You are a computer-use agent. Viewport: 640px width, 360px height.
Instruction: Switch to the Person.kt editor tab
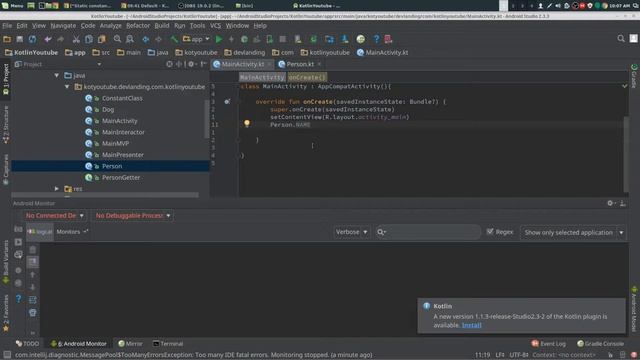click(x=300, y=64)
